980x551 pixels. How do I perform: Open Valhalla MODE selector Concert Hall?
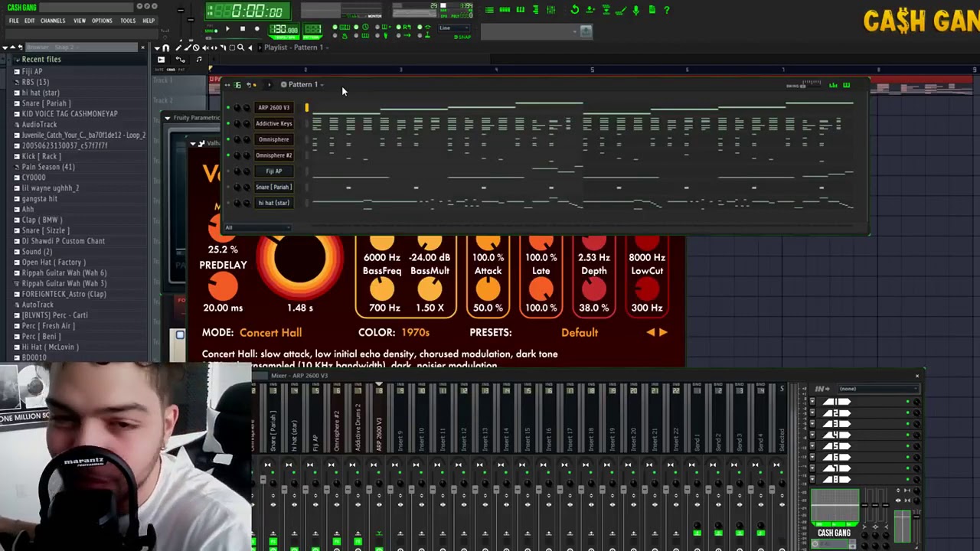[270, 333]
